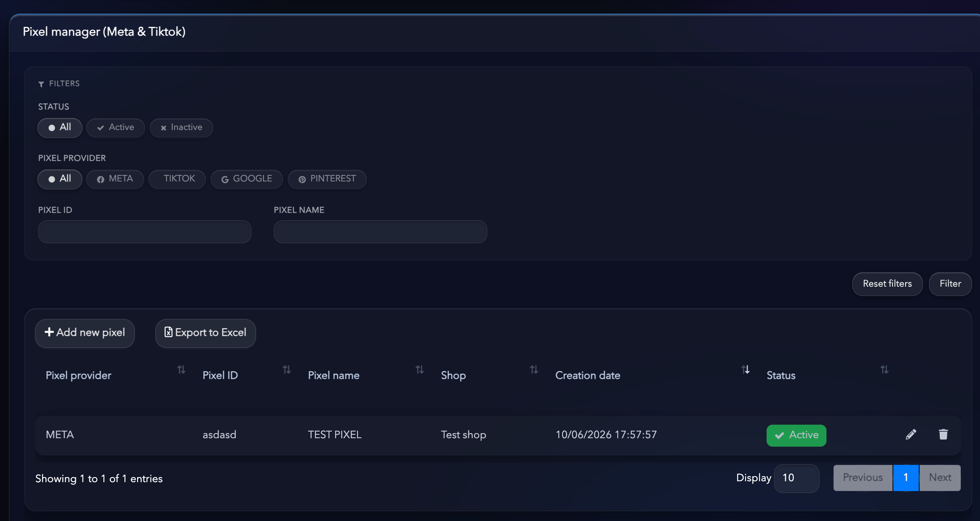Filter status by Inactive
Screen dimensions: 980x521
182,128
